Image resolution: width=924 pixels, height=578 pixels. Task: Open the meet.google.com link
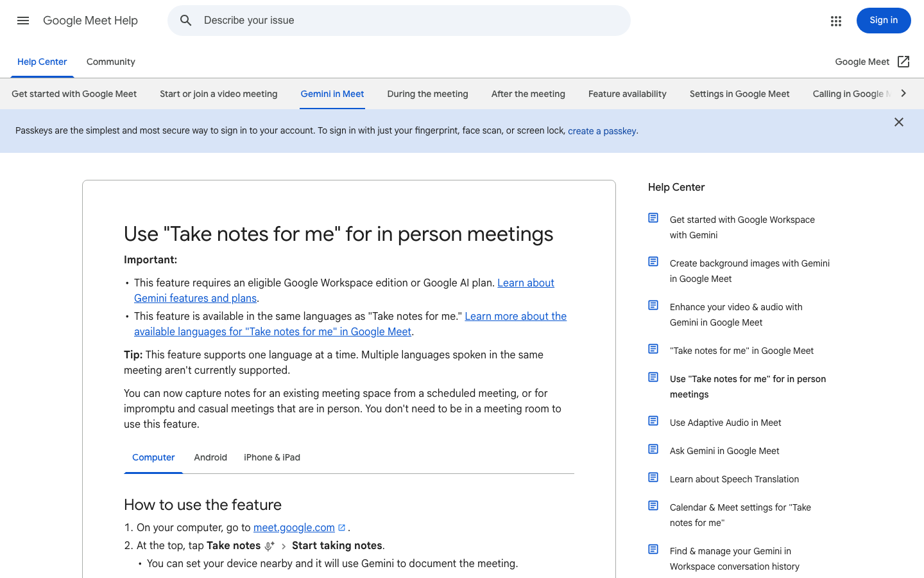point(294,527)
